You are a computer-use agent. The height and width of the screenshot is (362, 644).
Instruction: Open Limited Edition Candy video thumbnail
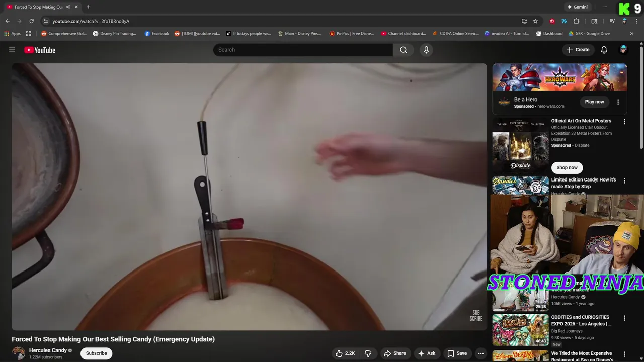(x=520, y=186)
